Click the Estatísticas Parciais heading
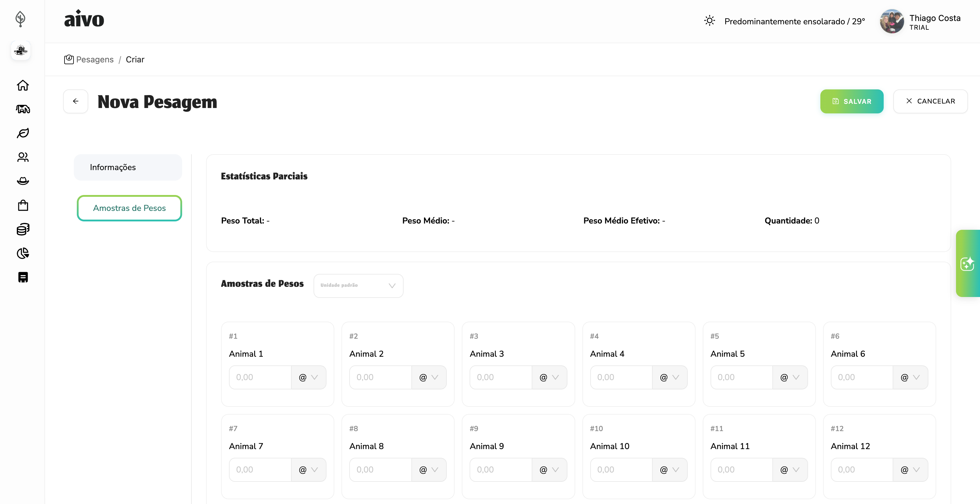This screenshot has height=504, width=980. [x=264, y=176]
